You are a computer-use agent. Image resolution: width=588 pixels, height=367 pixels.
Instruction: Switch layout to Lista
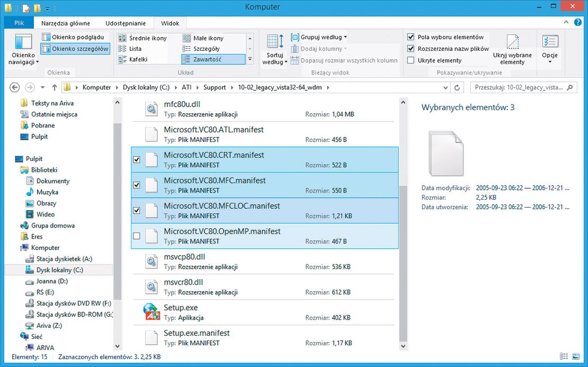(130, 49)
